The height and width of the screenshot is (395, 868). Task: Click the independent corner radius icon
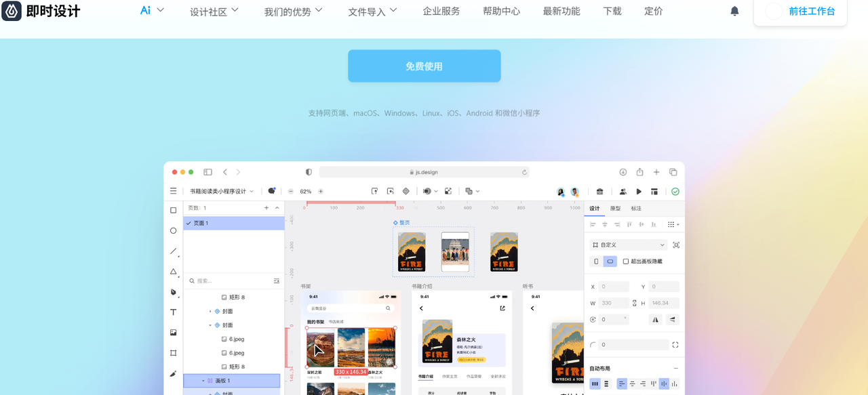click(675, 345)
